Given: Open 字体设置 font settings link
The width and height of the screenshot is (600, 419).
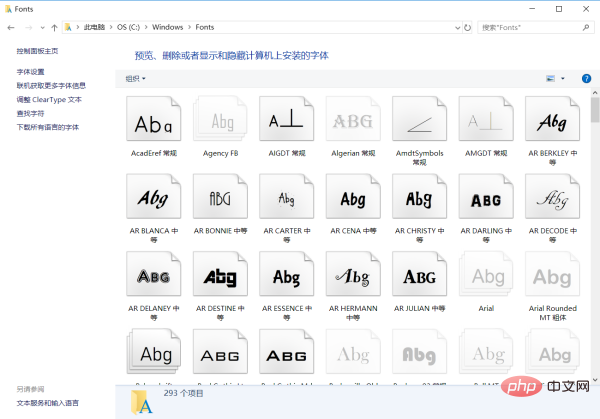Looking at the screenshot, I should coord(30,72).
